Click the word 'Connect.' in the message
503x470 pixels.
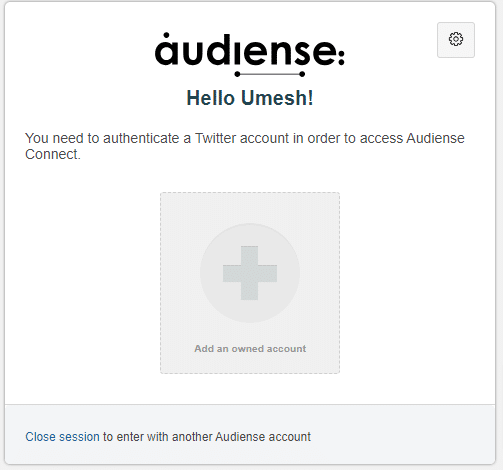coord(53,154)
